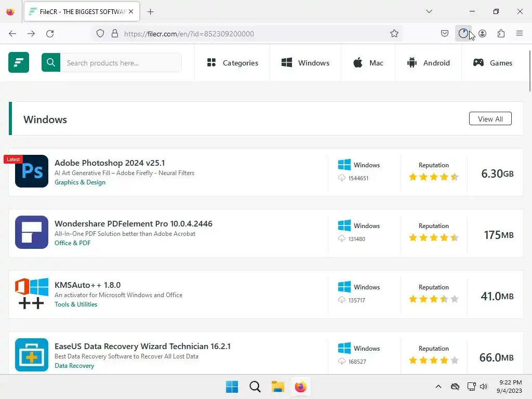
Task: Click the download cloud icon beside 1544651
Action: pos(342,178)
